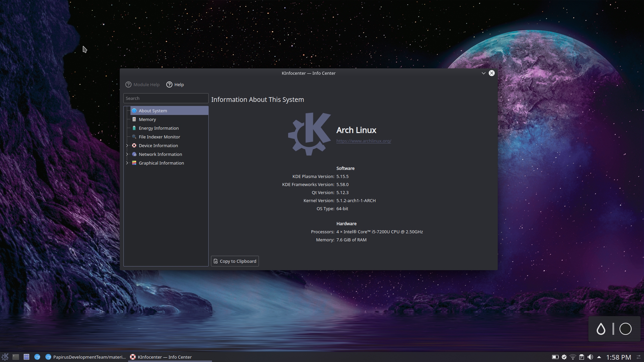The height and width of the screenshot is (362, 644).
Task: Open the file manager taskbar icon
Action: pyautogui.click(x=26, y=357)
